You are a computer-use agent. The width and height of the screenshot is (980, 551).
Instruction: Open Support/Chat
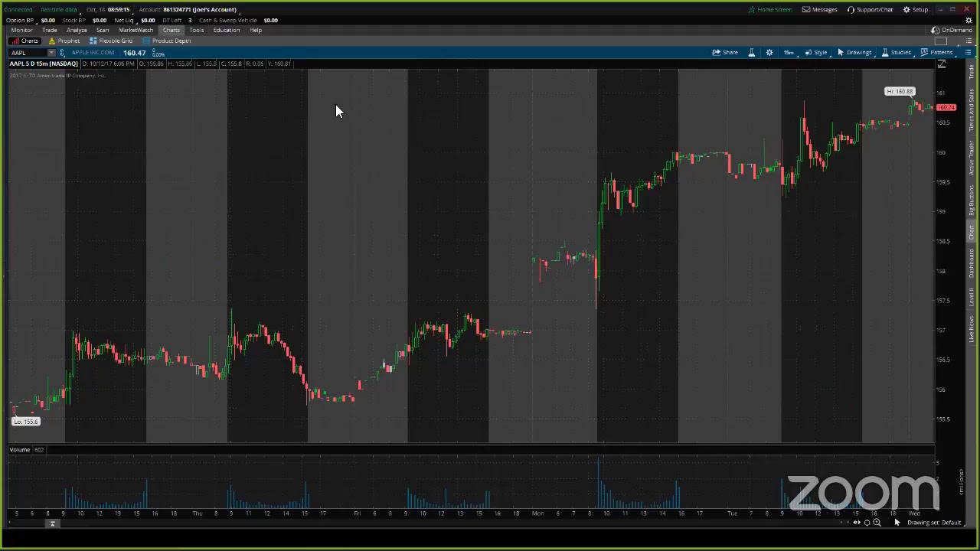coord(870,9)
